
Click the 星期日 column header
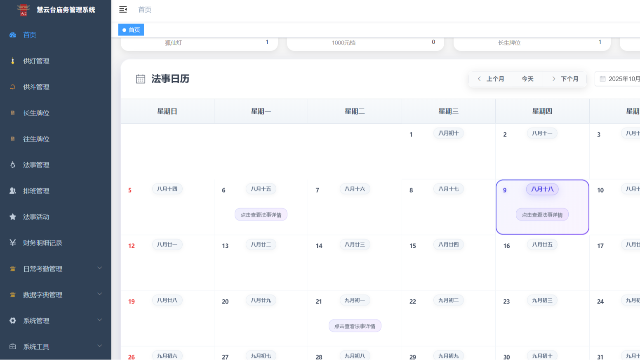(167, 111)
